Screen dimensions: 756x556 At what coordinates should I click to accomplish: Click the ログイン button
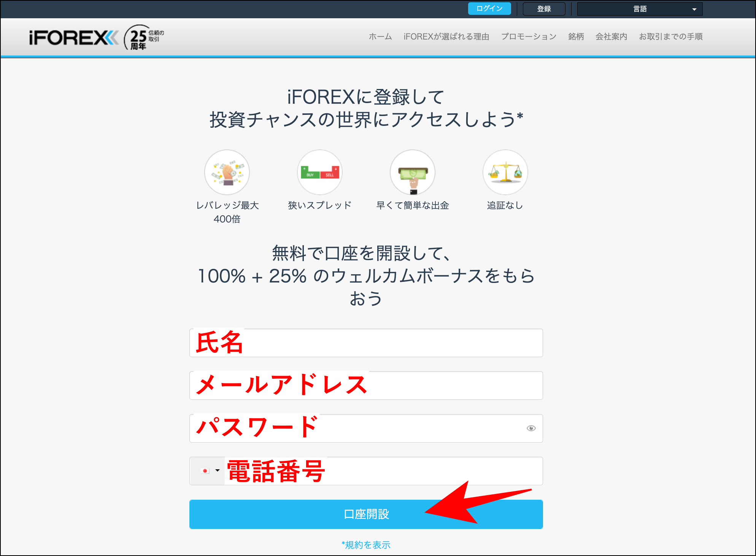[489, 8]
